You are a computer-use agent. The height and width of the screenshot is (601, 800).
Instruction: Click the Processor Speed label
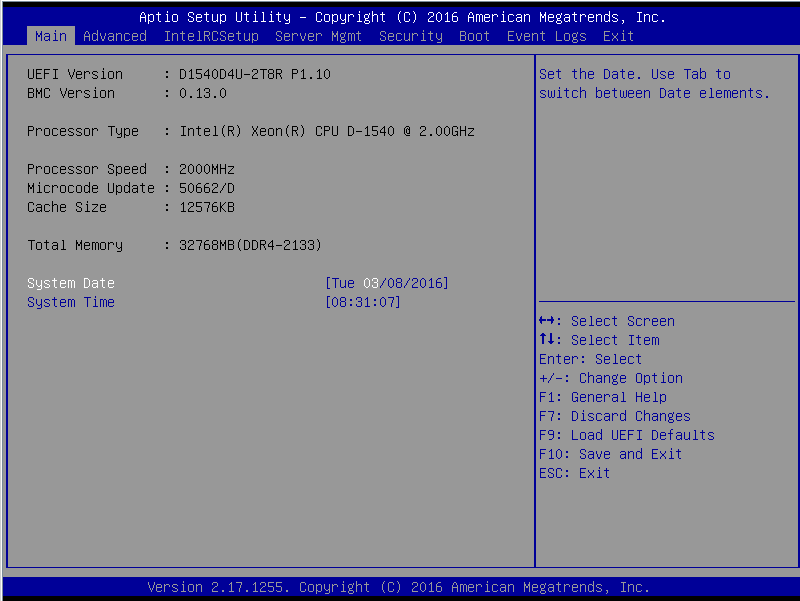coord(87,169)
